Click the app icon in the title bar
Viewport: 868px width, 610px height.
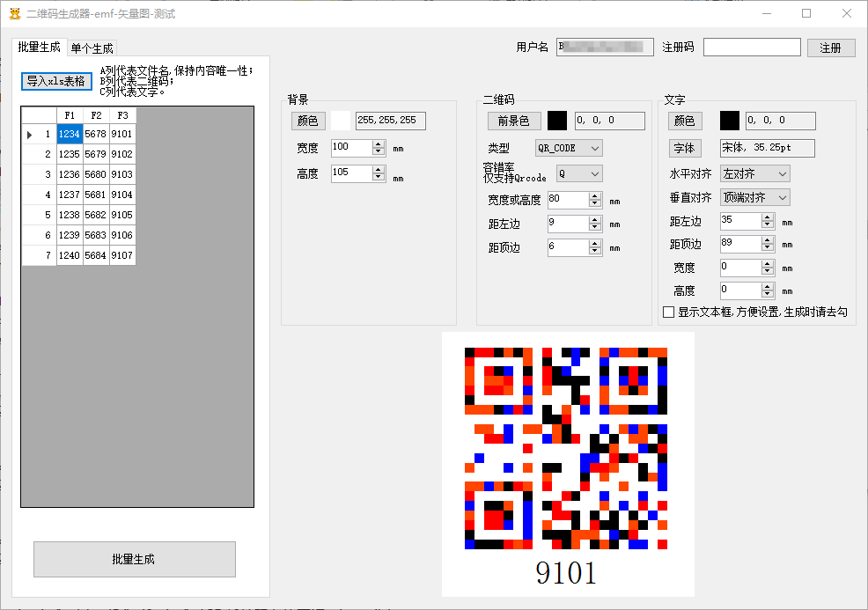(15, 13)
